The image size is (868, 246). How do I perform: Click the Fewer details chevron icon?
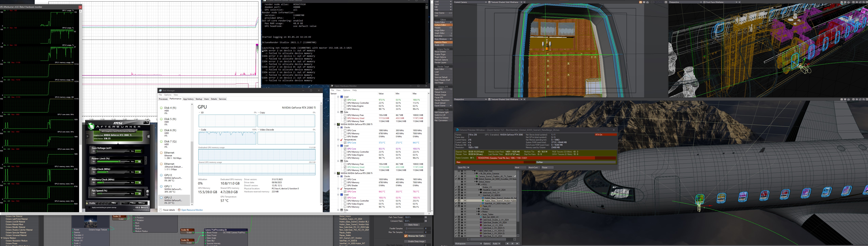pyautogui.click(x=161, y=210)
